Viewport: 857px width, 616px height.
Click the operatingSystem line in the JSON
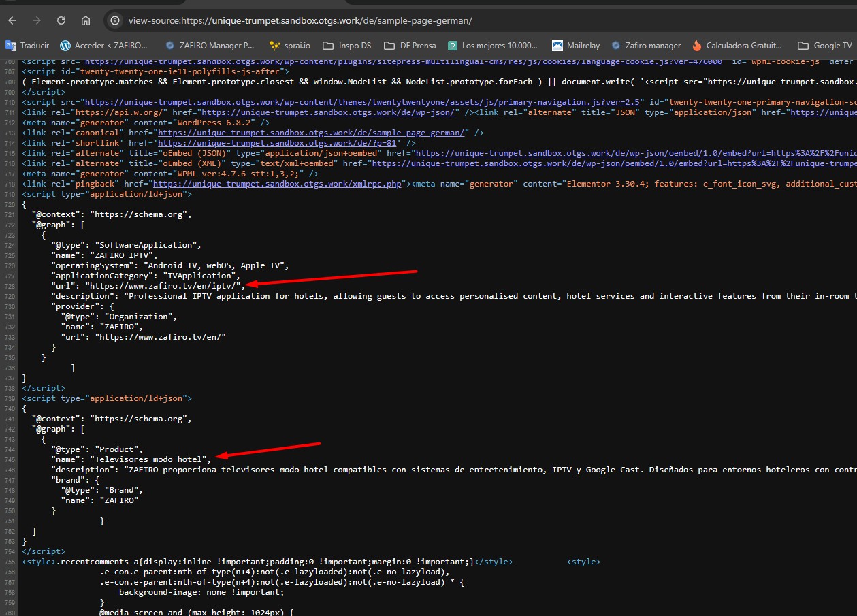pos(170,265)
